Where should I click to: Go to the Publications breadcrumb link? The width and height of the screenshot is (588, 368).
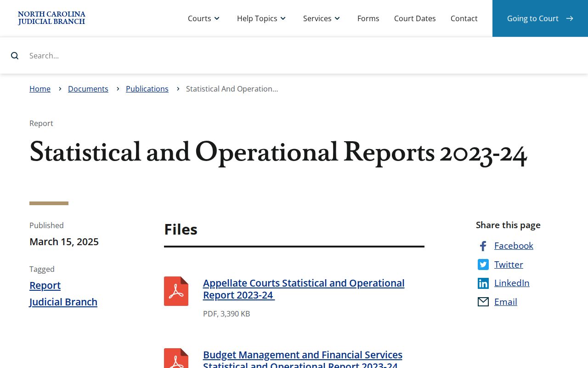[x=147, y=89]
